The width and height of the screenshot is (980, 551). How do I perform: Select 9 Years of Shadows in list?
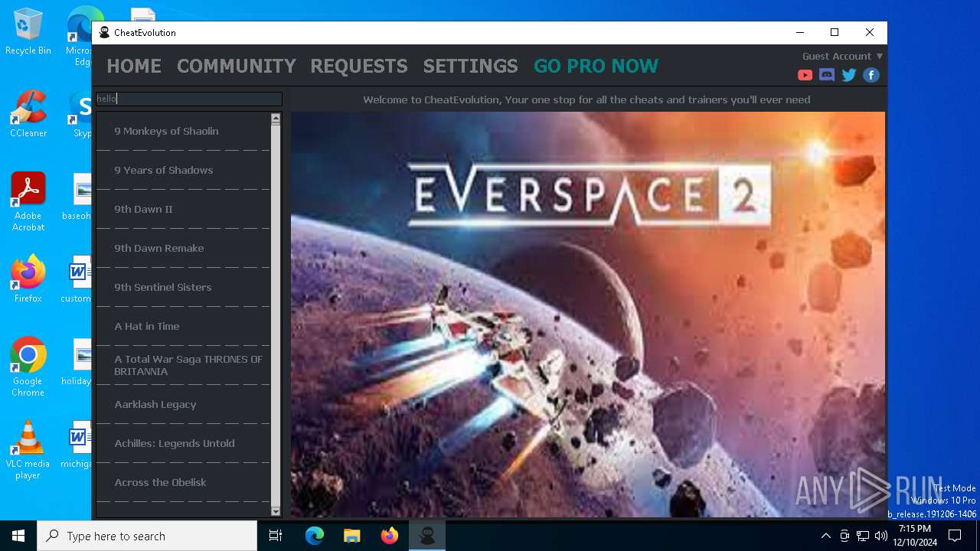[184, 170]
